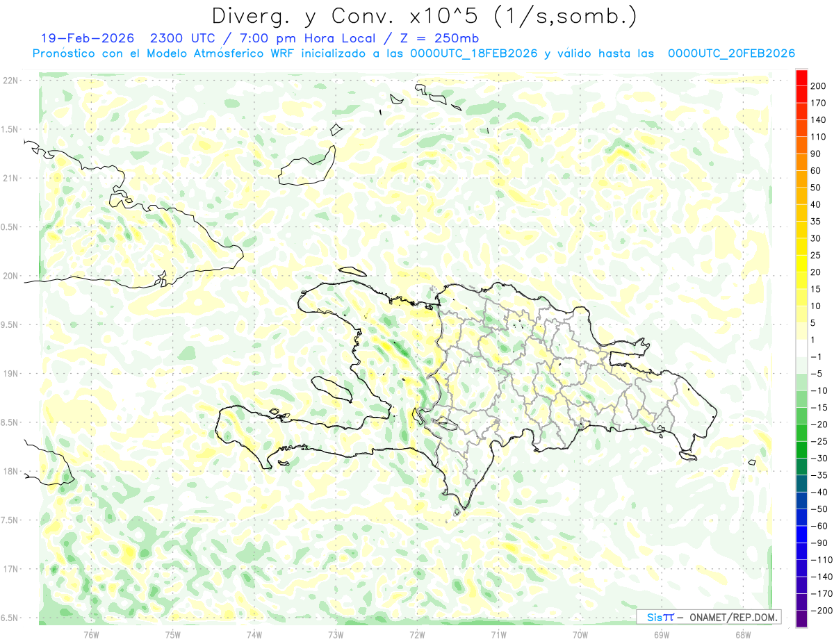Click the '-25' value on the color scale
This screenshot has height=644, width=834.
[819, 442]
